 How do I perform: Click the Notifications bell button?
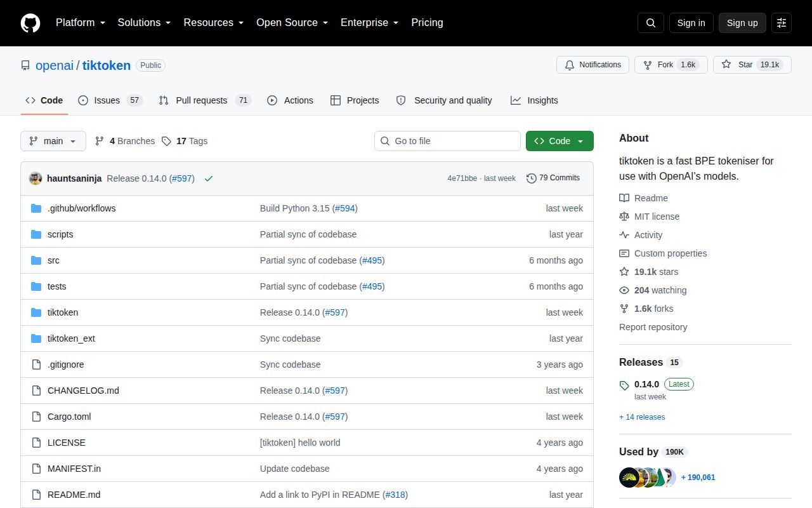tap(593, 65)
